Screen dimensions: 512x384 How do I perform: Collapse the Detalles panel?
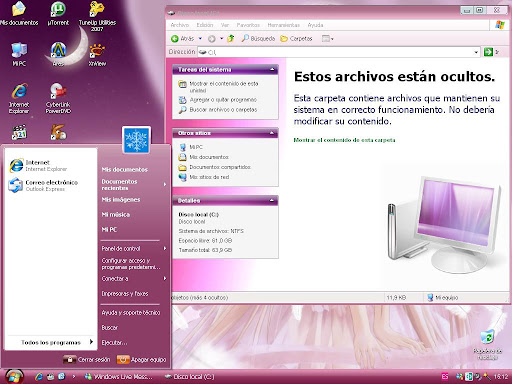tap(272, 200)
